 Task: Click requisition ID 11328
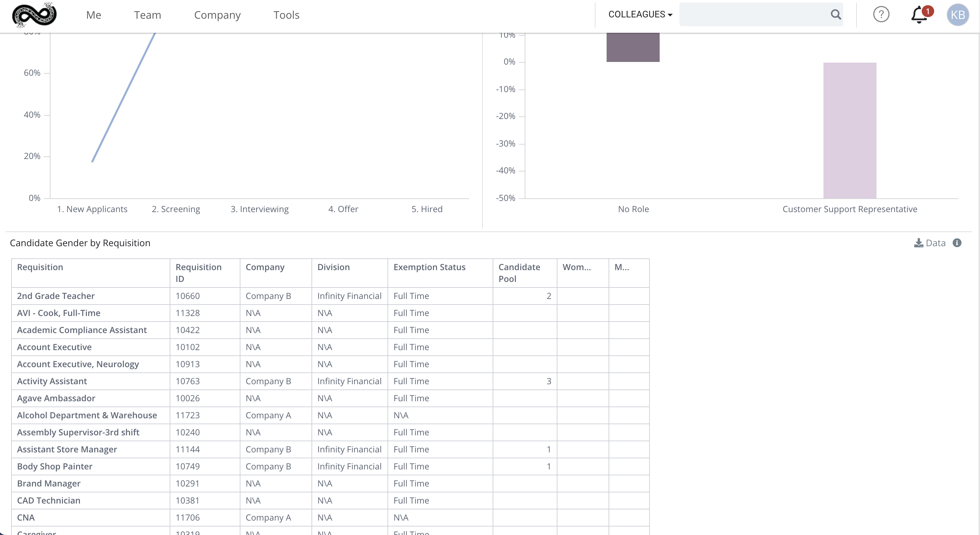click(188, 313)
